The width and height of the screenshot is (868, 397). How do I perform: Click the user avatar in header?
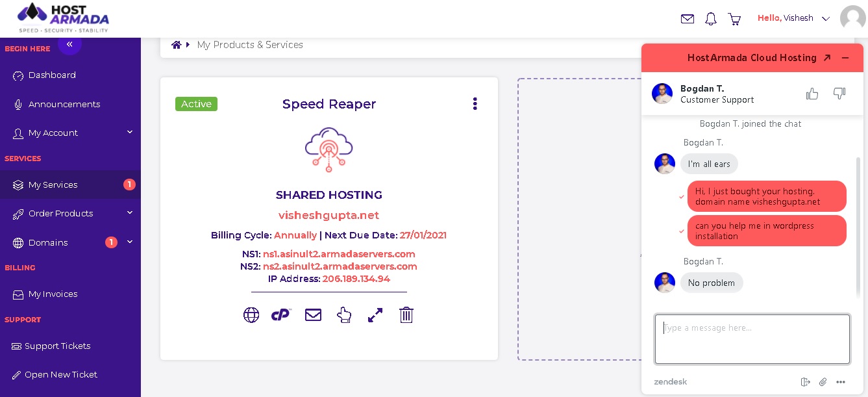pos(852,18)
